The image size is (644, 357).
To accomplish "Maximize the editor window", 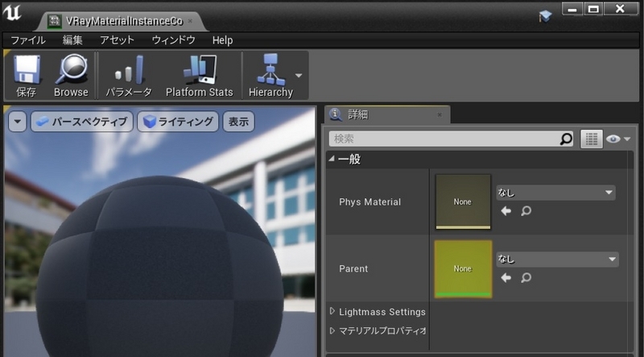I will [x=593, y=9].
